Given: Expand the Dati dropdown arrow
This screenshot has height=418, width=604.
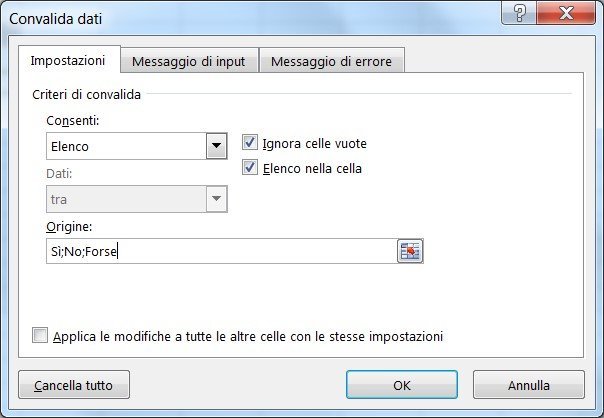Looking at the screenshot, I should (x=216, y=199).
